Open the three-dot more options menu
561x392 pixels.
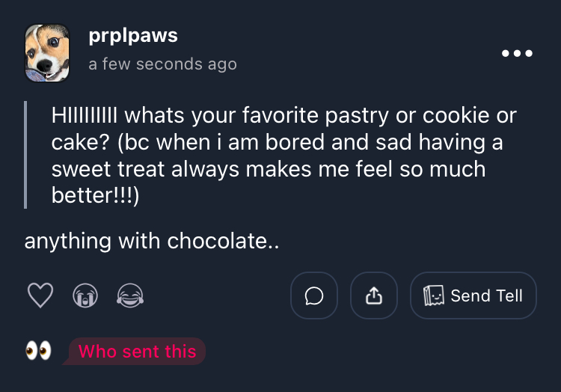[517, 53]
